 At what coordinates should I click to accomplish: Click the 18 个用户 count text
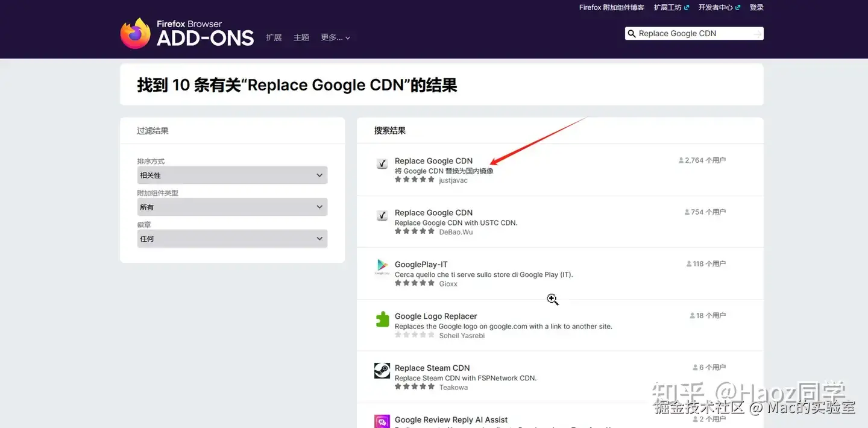pyautogui.click(x=711, y=316)
